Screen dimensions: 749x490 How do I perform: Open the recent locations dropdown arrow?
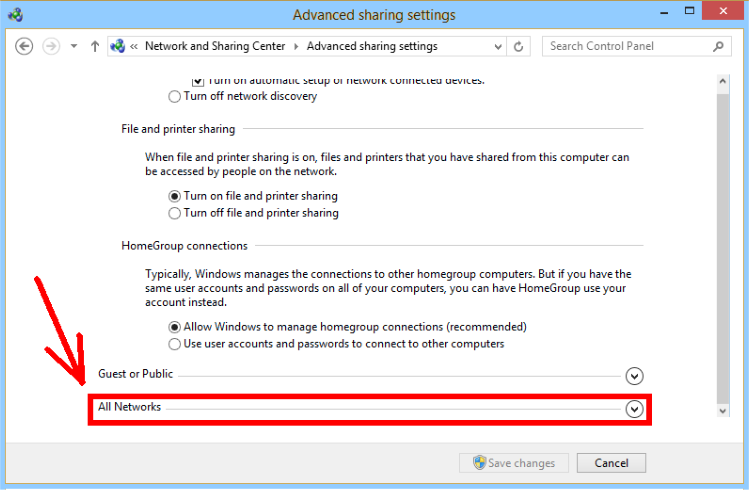(74, 46)
